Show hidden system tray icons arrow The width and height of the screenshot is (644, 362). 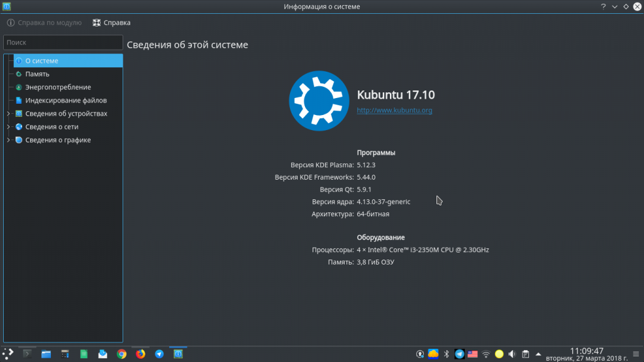point(538,354)
